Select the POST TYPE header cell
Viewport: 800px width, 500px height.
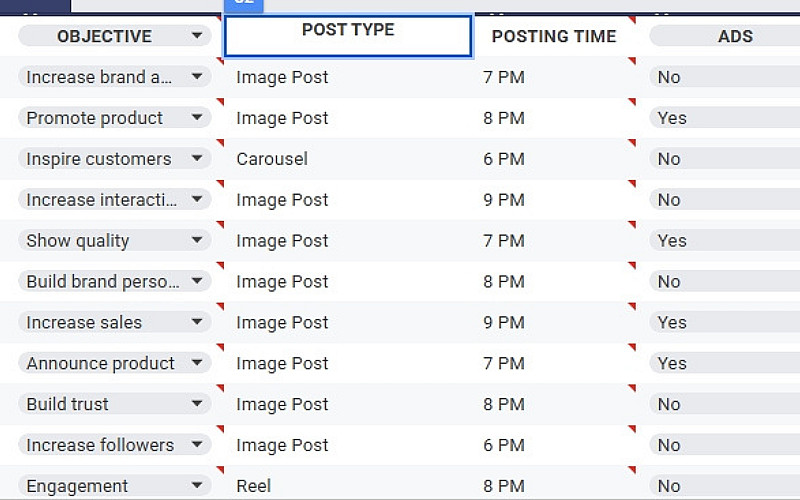click(x=348, y=36)
